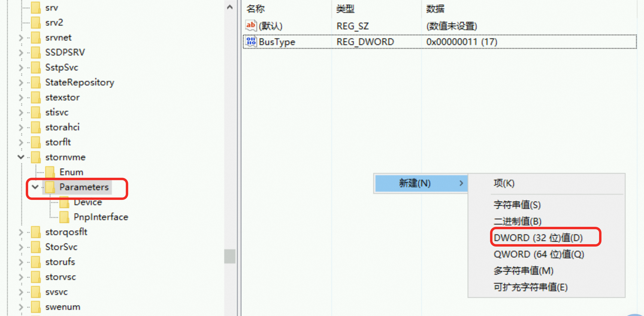Expand the storqosflt registry key
The height and width of the screenshot is (316, 644).
(21, 232)
